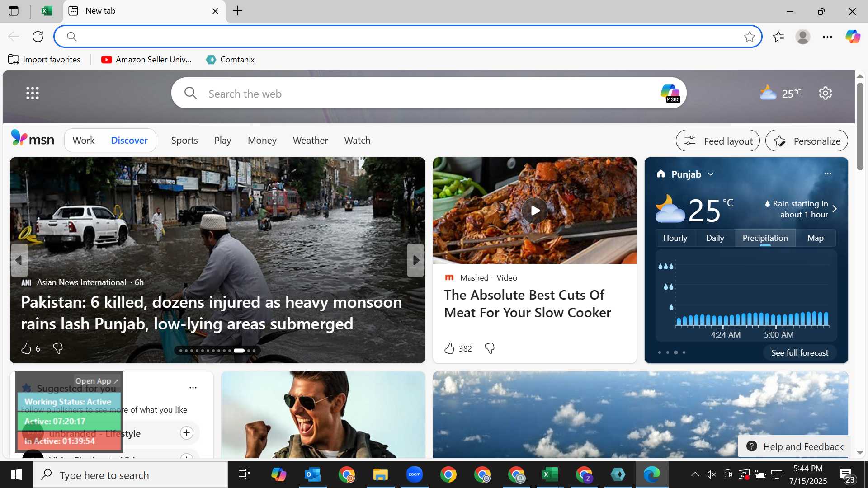Screen dimensions: 868x488
Task: Click See full forecast
Action: point(799,353)
